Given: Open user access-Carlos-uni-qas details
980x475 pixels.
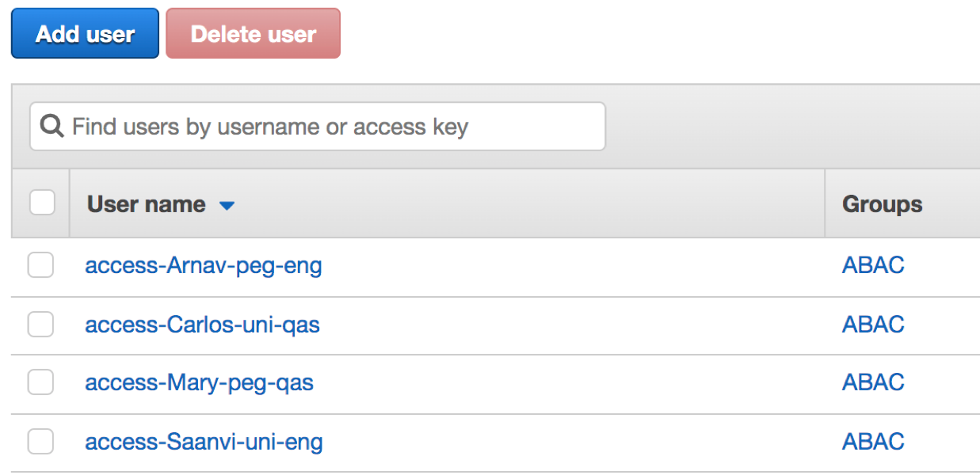Looking at the screenshot, I should tap(201, 325).
